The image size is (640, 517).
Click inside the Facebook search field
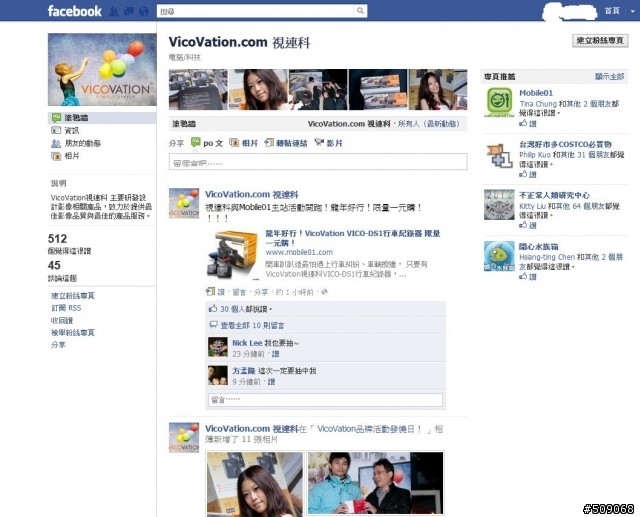point(256,11)
